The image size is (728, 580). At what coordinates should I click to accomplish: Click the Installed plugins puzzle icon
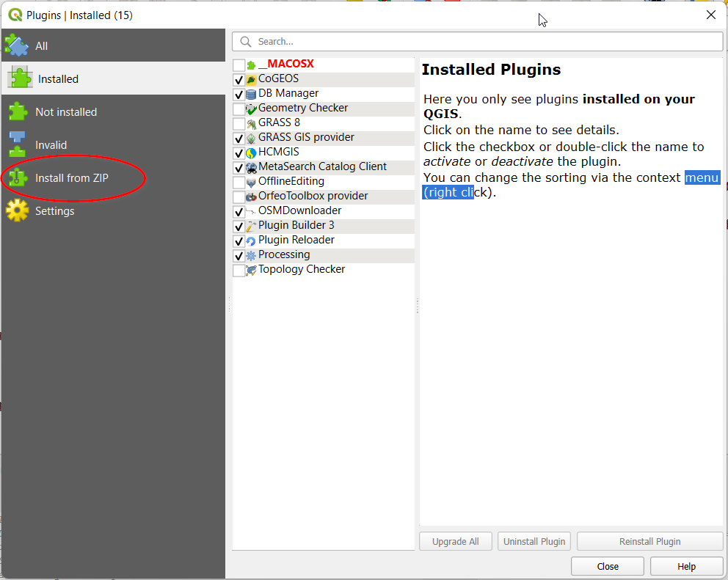pos(20,78)
